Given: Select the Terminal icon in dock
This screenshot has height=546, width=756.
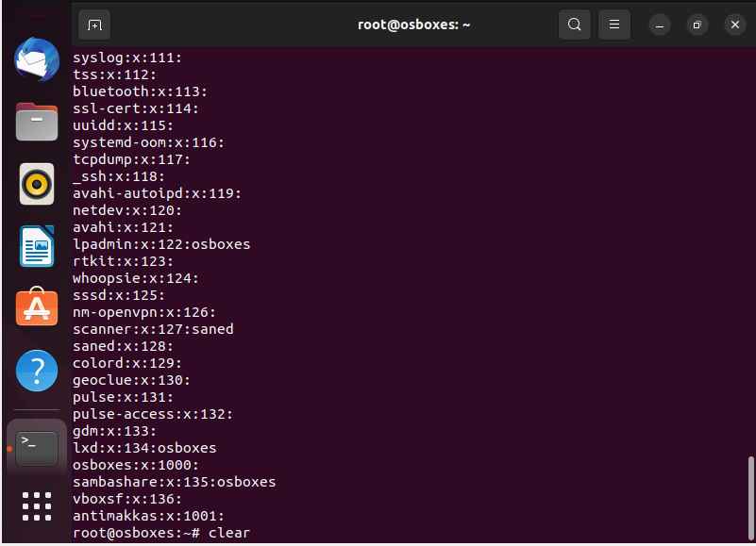Looking at the screenshot, I should pos(37,449).
